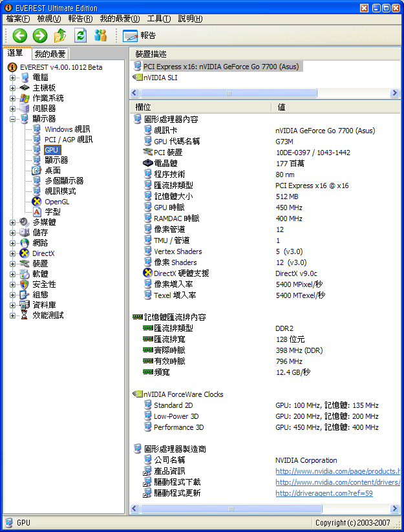
Task: Open the 說明(H) menu
Action: [x=190, y=19]
